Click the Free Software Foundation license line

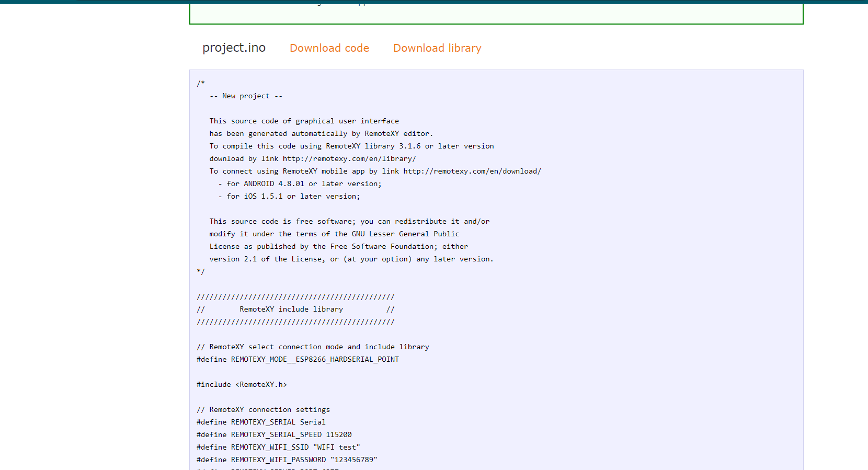[339, 247]
